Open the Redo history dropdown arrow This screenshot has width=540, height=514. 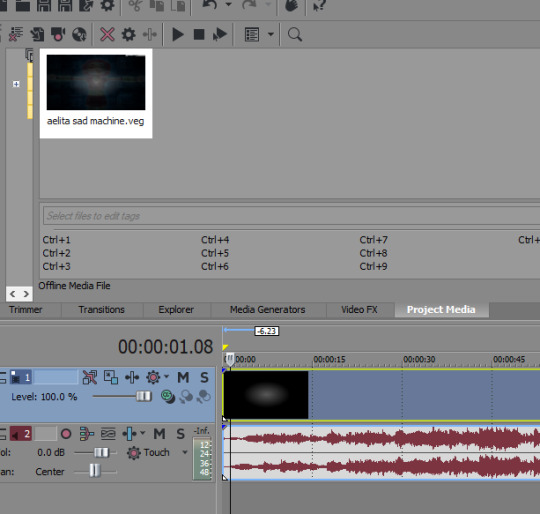pos(268,4)
